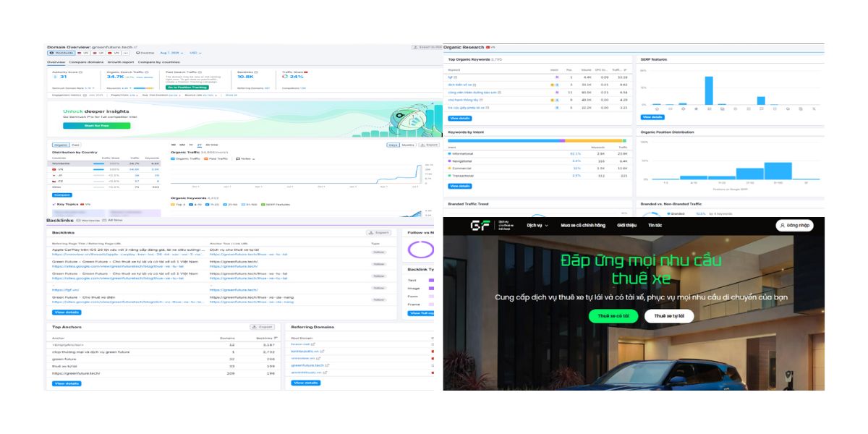Click Go to Position Tracking button

pyautogui.click(x=187, y=88)
